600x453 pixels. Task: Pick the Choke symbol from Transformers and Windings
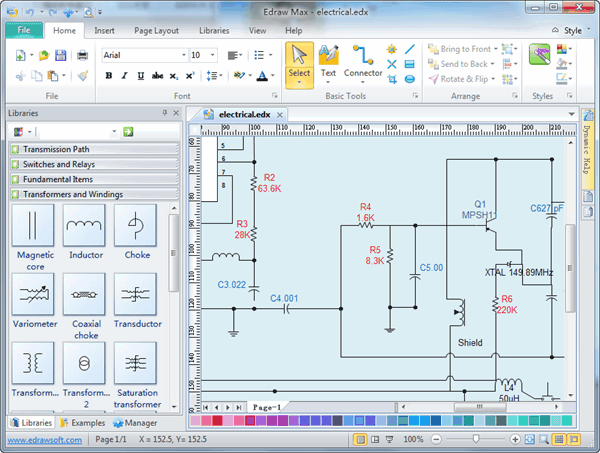tap(136, 226)
